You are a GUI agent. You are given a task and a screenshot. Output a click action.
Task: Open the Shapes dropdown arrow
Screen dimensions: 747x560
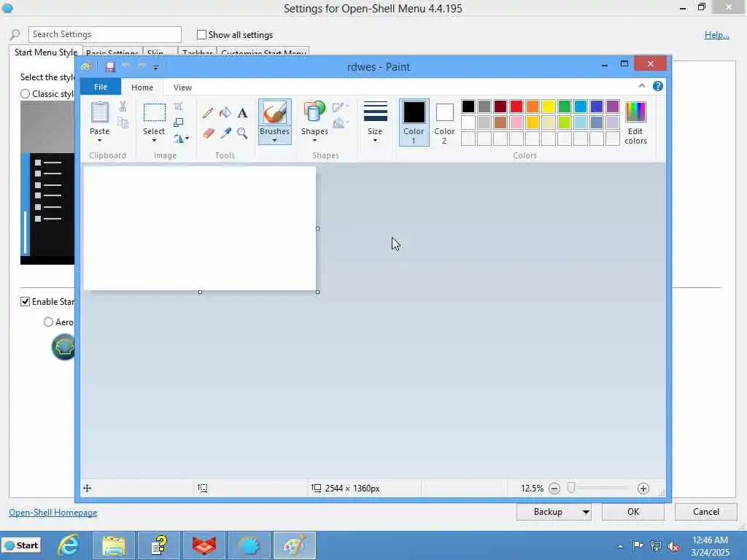314,141
